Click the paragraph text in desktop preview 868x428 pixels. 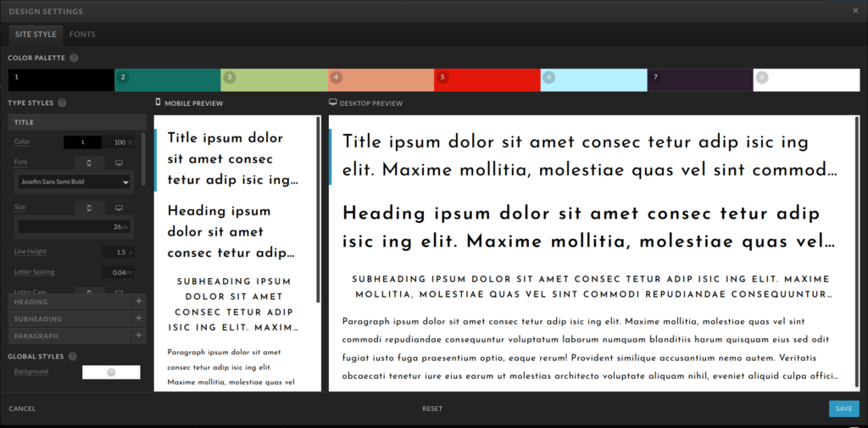tap(591, 349)
